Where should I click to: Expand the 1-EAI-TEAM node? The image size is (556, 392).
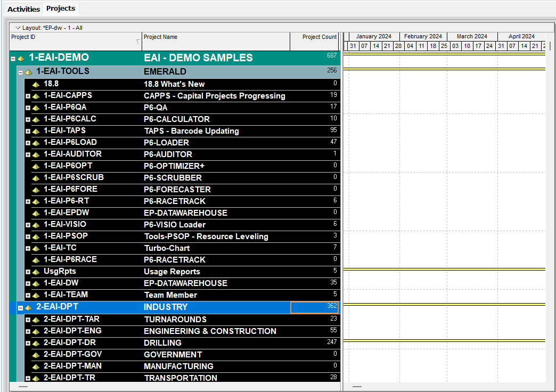click(28, 296)
